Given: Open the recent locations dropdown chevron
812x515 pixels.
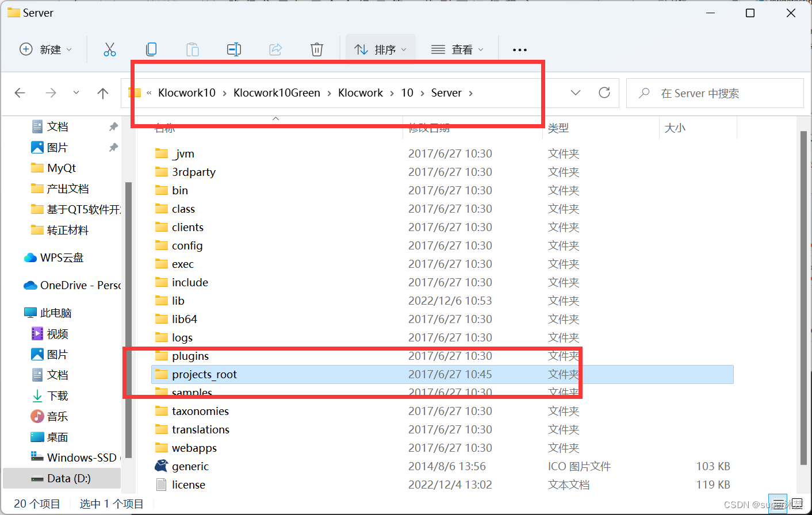Looking at the screenshot, I should (76, 93).
